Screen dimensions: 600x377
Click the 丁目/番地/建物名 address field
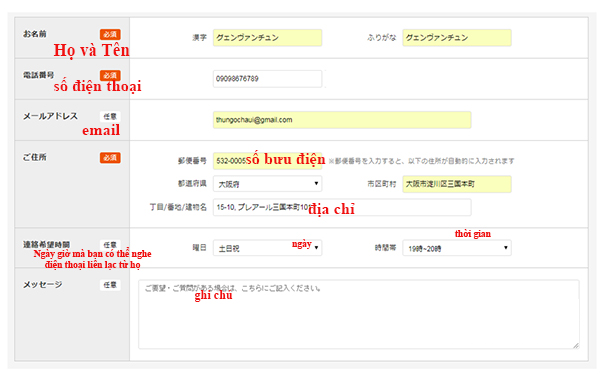point(342,207)
